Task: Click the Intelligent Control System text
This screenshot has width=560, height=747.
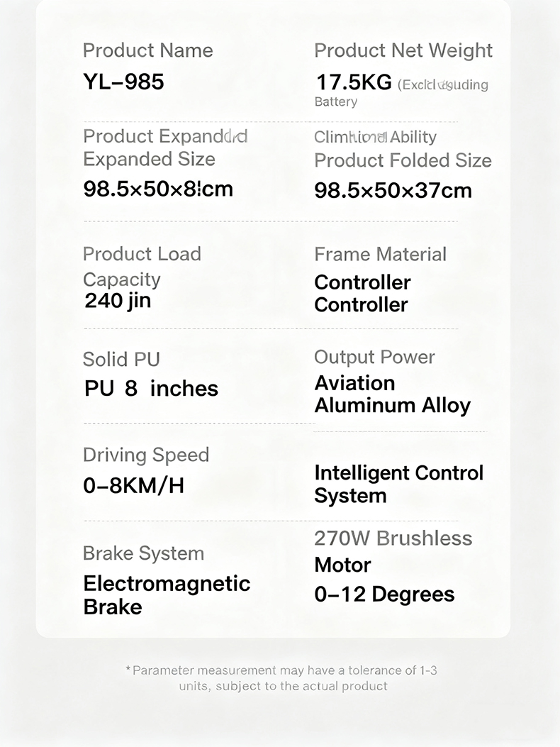Action: point(398,484)
